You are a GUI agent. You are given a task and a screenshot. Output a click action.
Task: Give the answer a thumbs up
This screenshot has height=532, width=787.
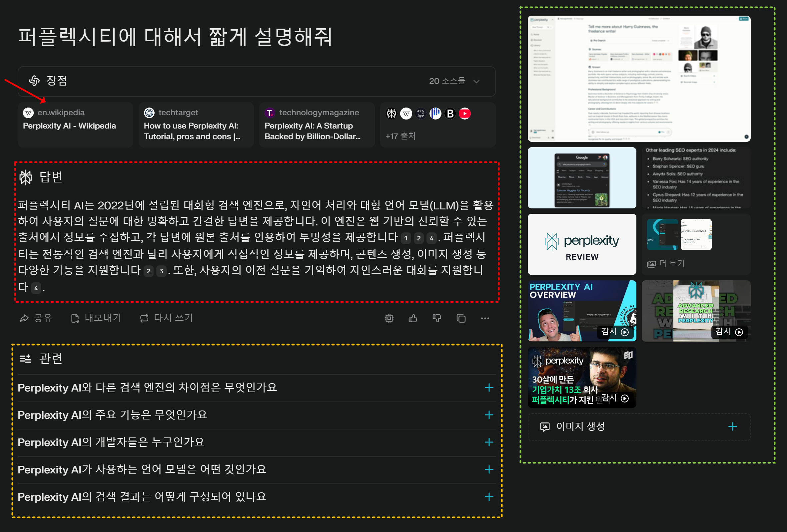point(413,318)
